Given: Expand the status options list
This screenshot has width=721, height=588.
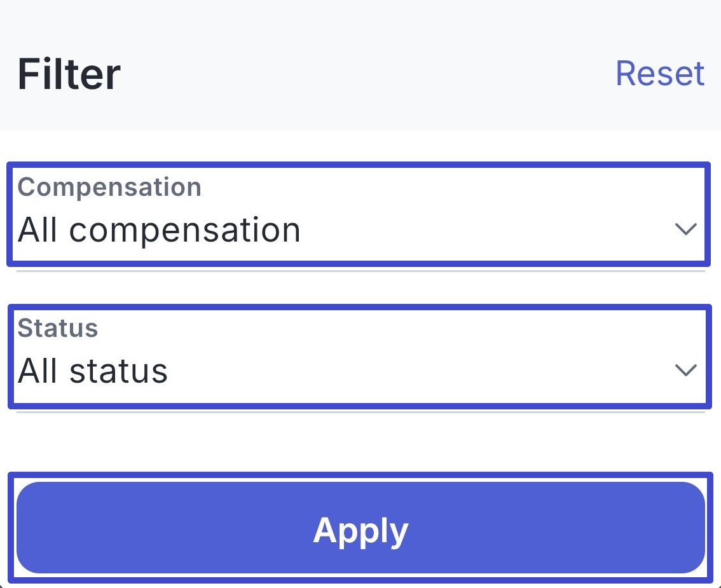Looking at the screenshot, I should (356, 356).
